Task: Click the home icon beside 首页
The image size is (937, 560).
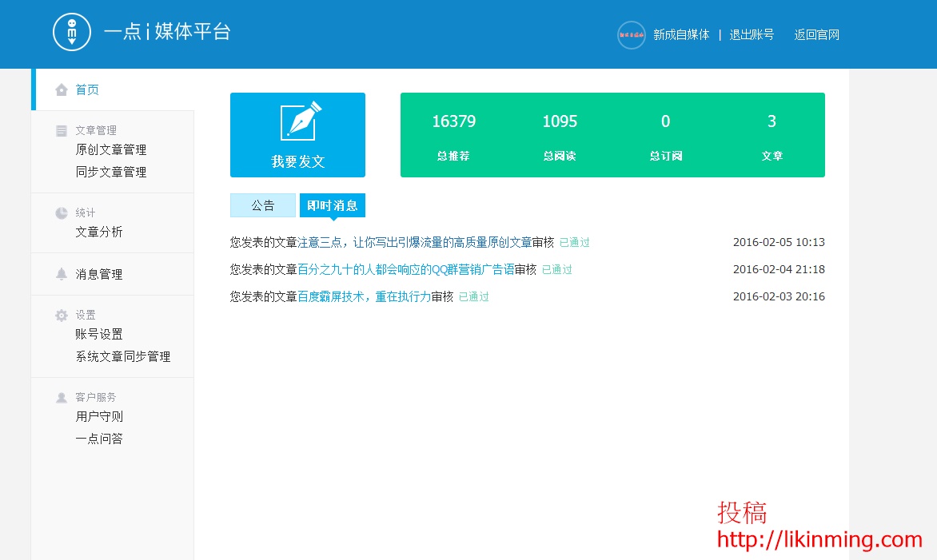Action: [60, 89]
